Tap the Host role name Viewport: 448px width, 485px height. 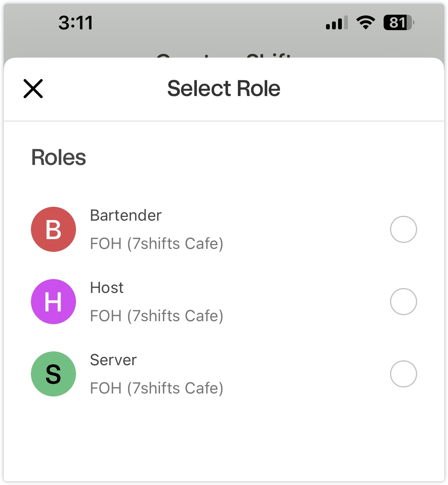coord(107,288)
